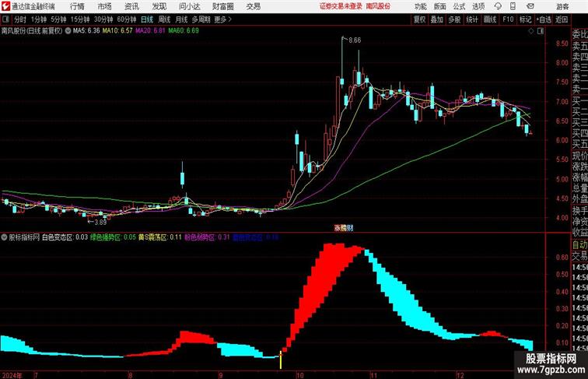The height and width of the screenshot is (379, 588).
Task: Click the 统计 toolbar button
Action: pyautogui.click(x=472, y=19)
